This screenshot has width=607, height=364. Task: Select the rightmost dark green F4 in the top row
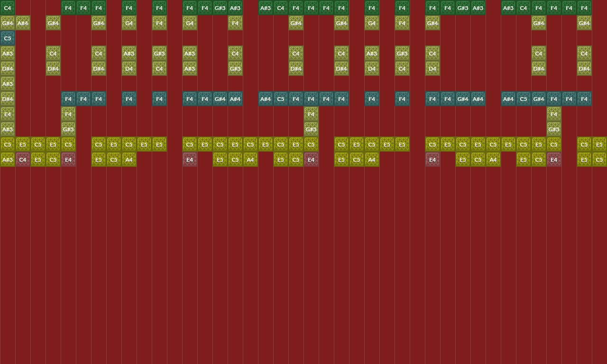(x=584, y=8)
